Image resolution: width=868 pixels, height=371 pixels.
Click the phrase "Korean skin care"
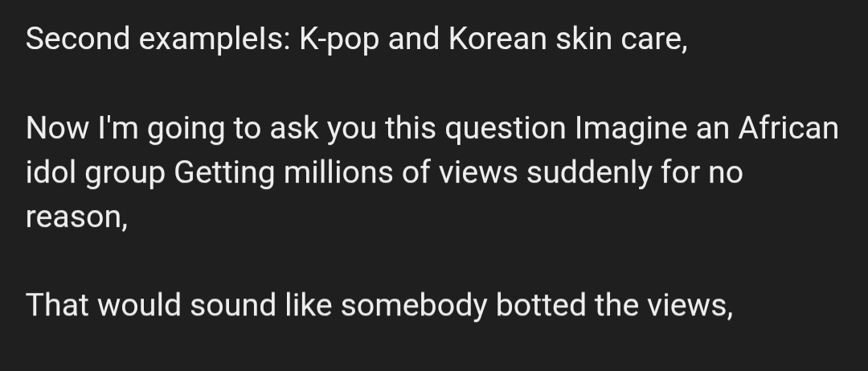(563, 41)
